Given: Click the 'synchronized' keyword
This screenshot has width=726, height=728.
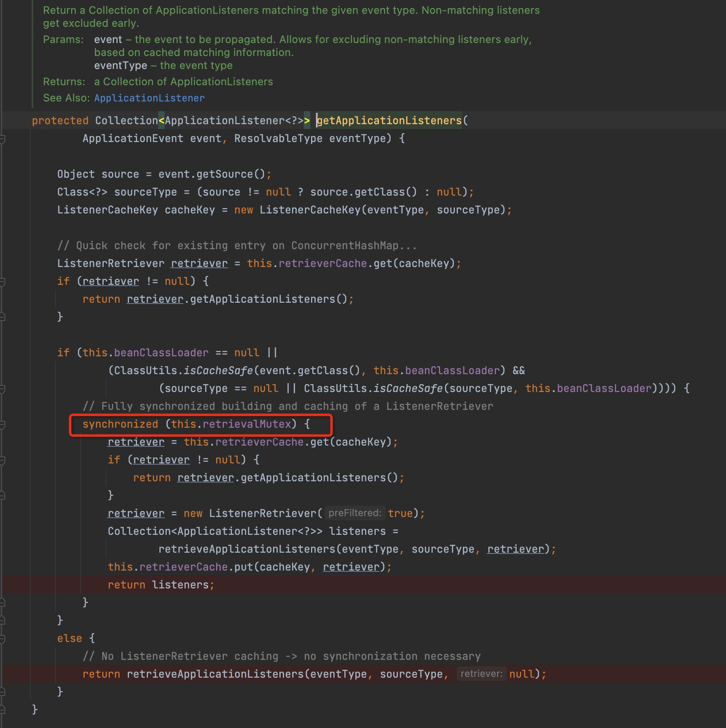Looking at the screenshot, I should click(x=120, y=424).
